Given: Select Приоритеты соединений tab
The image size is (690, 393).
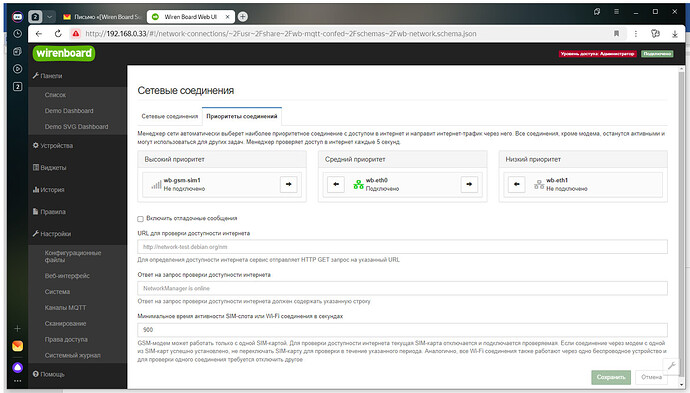Looking at the screenshot, I should click(x=242, y=116).
